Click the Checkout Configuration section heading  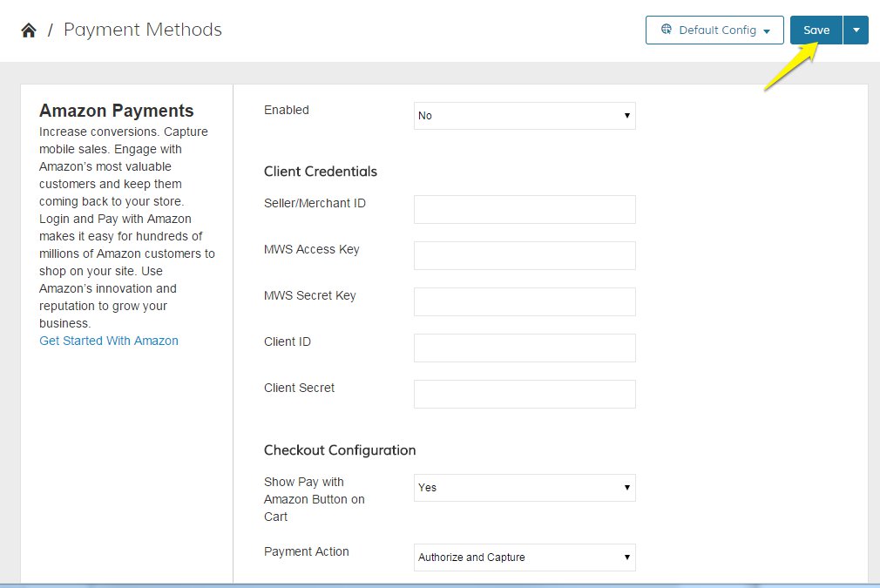340,450
